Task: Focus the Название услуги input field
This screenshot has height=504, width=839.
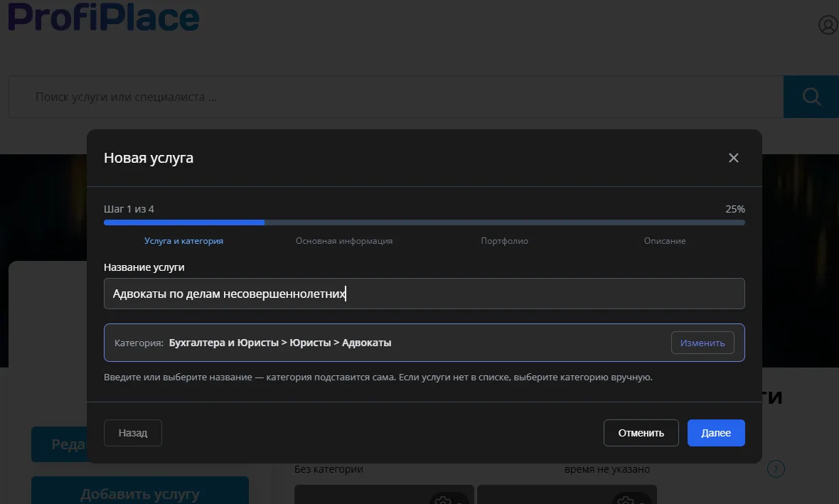Action: pyautogui.click(x=424, y=294)
